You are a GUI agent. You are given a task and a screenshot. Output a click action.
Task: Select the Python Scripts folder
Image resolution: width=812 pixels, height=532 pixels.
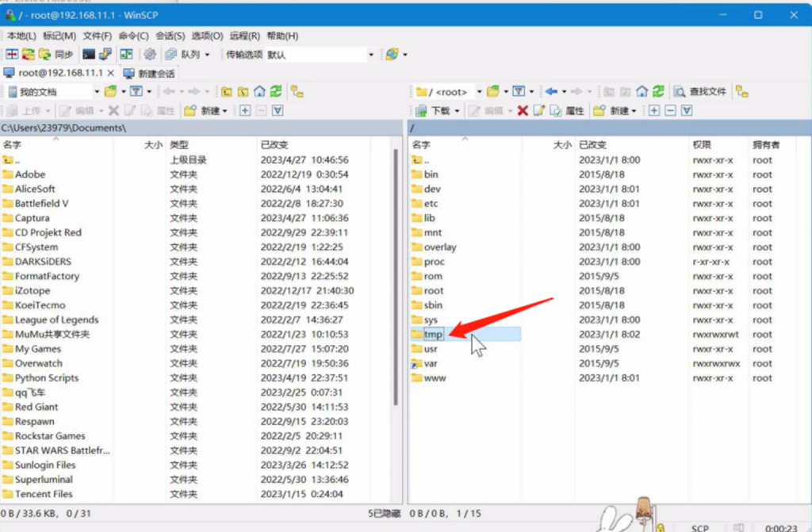coord(47,377)
